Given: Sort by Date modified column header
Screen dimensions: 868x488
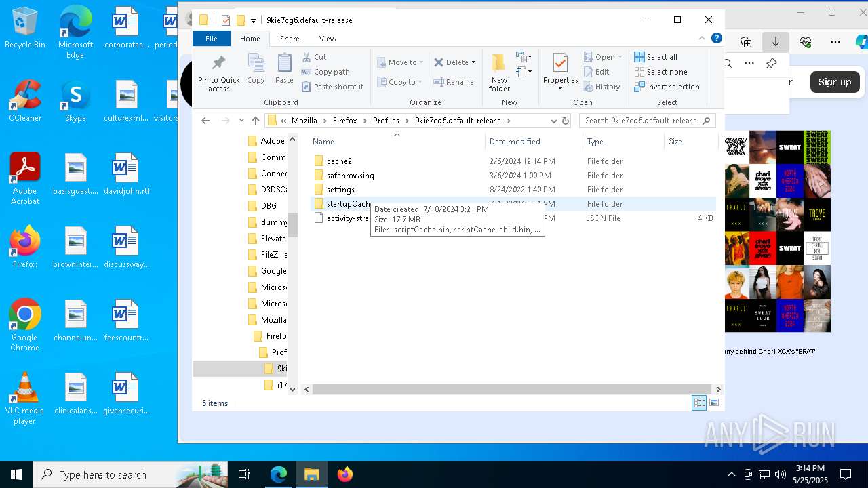Looking at the screenshot, I should pyautogui.click(x=534, y=142).
